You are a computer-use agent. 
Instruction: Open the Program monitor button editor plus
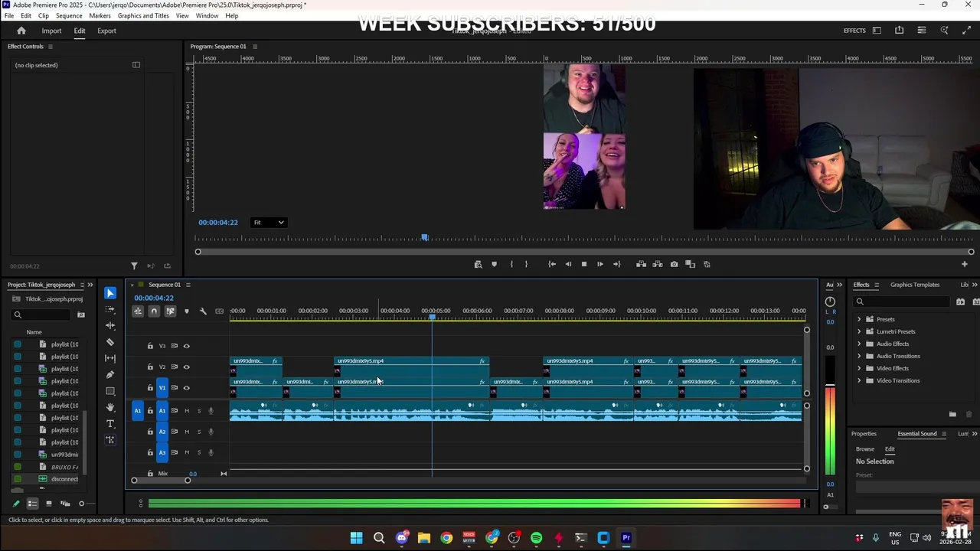pos(965,264)
